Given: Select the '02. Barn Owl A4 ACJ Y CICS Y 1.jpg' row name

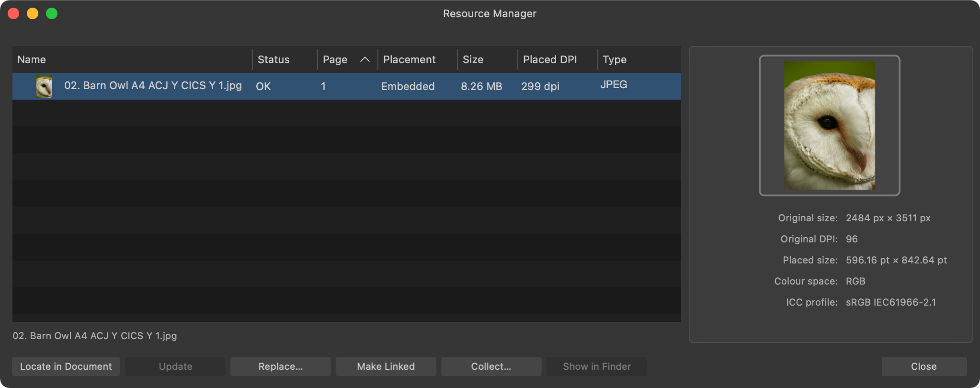Looking at the screenshot, I should pyautogui.click(x=153, y=86).
